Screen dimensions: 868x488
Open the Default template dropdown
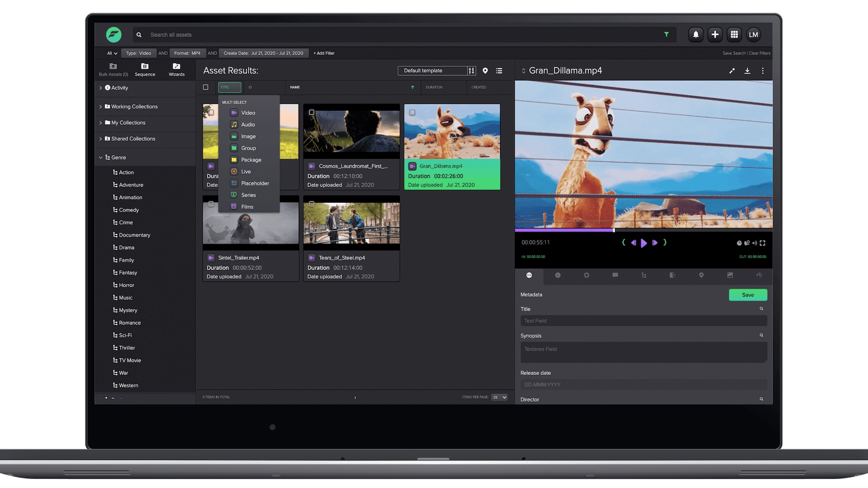click(433, 71)
